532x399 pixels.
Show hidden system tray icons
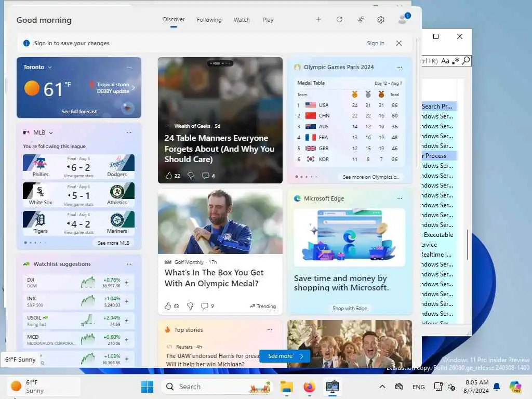coord(382,387)
